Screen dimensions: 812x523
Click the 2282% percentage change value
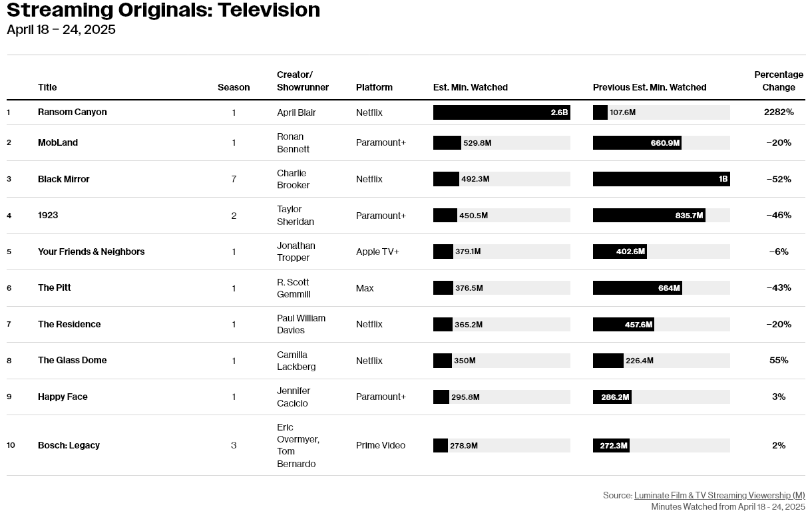coord(779,112)
